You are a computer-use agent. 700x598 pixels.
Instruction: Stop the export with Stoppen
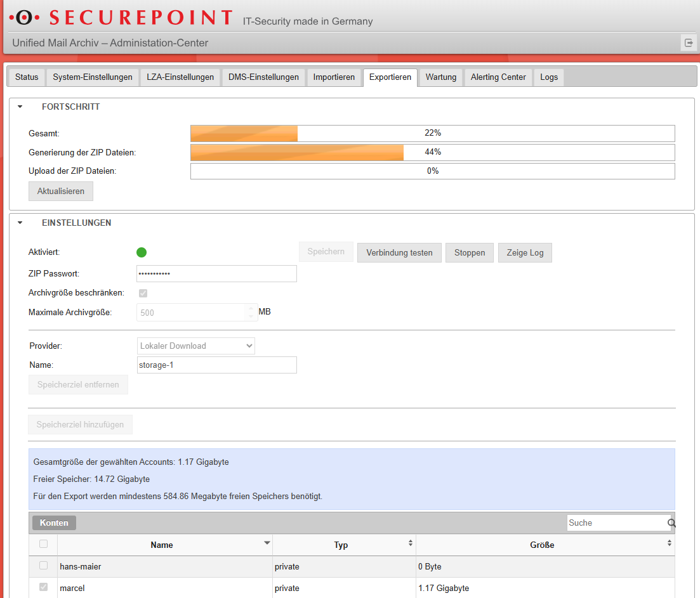point(470,253)
